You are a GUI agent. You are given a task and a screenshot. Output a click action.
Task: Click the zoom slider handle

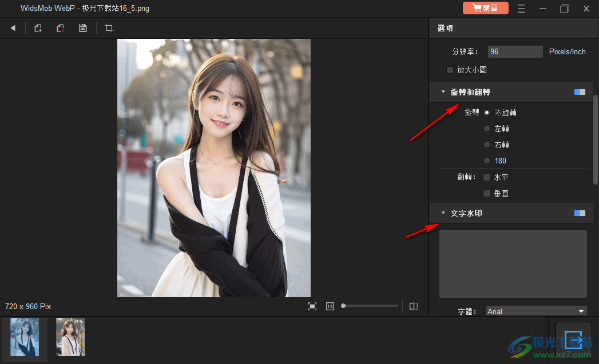343,306
